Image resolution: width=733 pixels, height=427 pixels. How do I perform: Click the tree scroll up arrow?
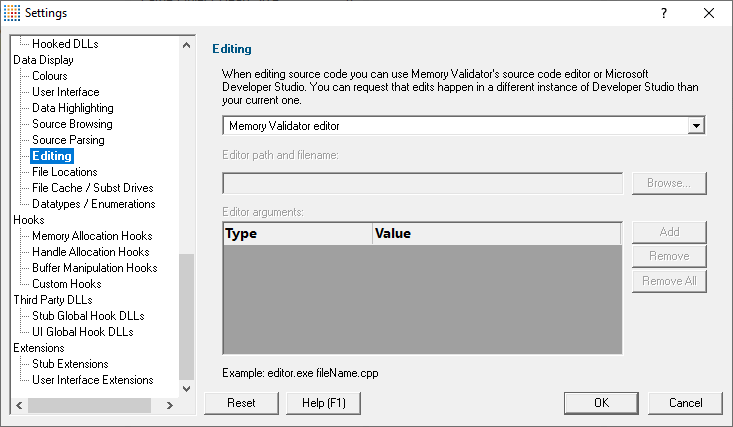187,45
